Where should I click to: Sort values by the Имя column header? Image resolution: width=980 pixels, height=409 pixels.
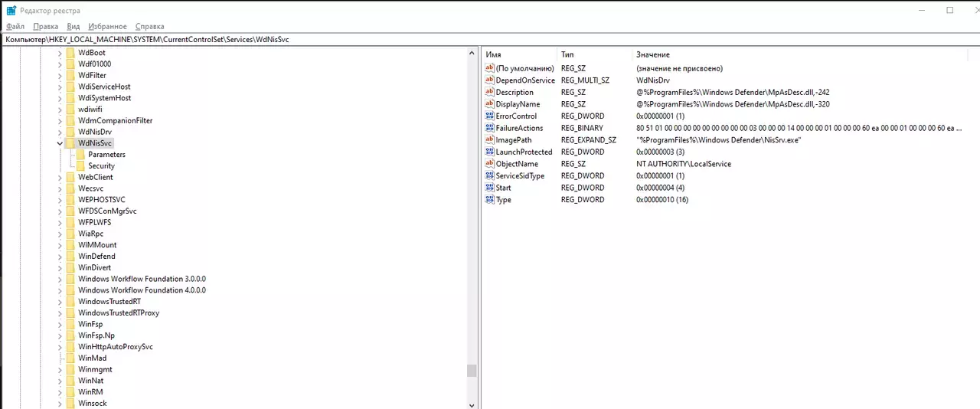coord(520,54)
